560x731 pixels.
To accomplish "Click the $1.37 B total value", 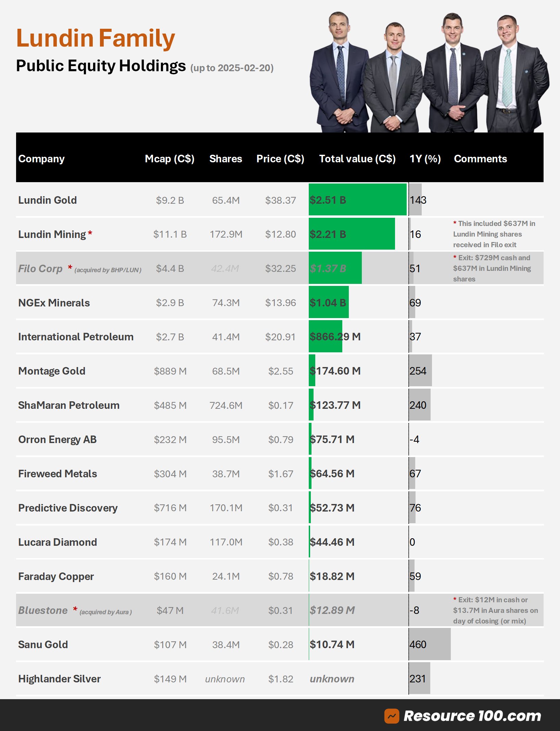I will coord(328,268).
